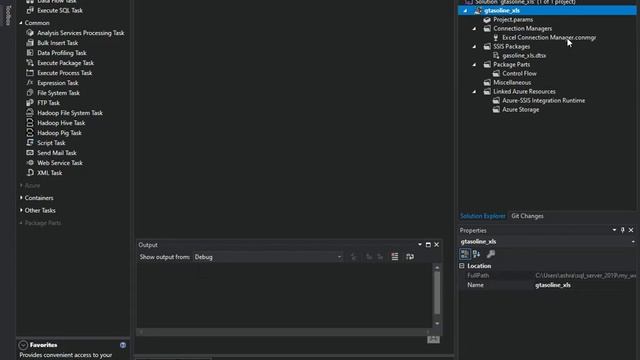Select the Expression Task fx icon
Viewport: 640px width, 360px height.
[30, 83]
